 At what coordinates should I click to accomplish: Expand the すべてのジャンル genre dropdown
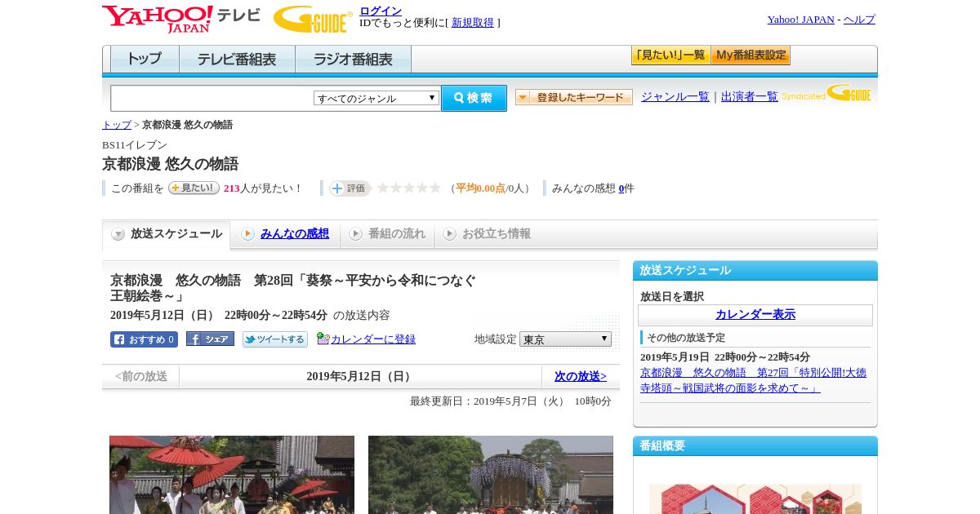point(376,98)
